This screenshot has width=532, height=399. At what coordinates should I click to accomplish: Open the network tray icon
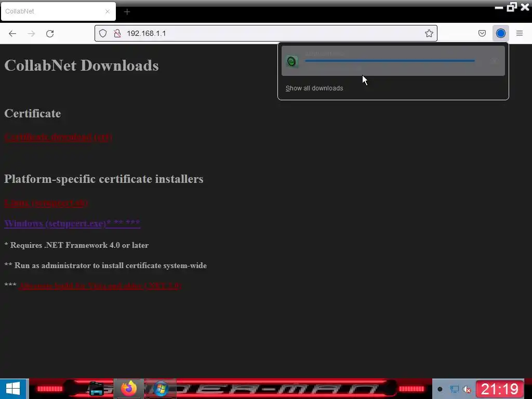tap(454, 389)
